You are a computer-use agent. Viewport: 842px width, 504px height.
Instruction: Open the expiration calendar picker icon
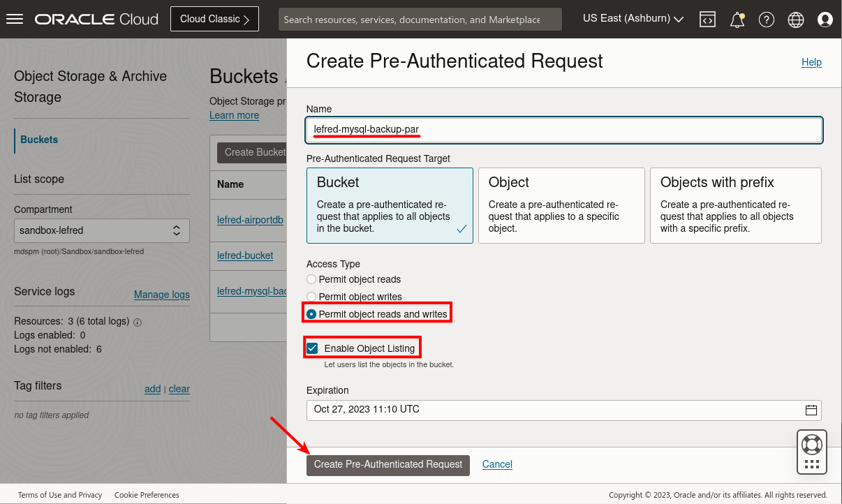tap(811, 410)
